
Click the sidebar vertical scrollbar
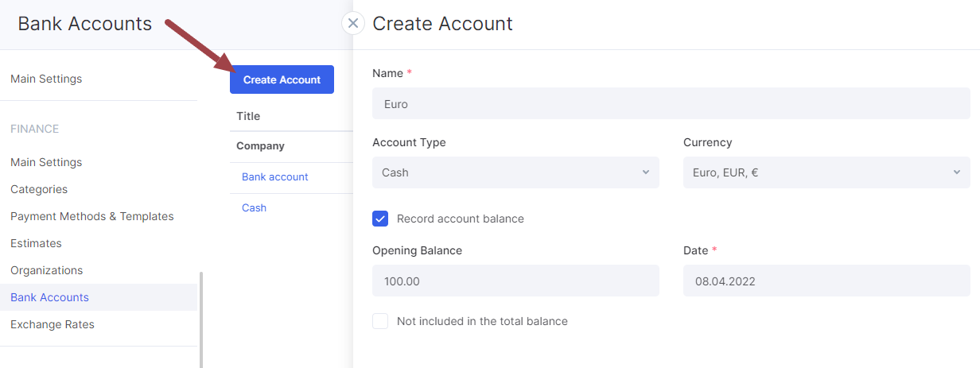201,320
